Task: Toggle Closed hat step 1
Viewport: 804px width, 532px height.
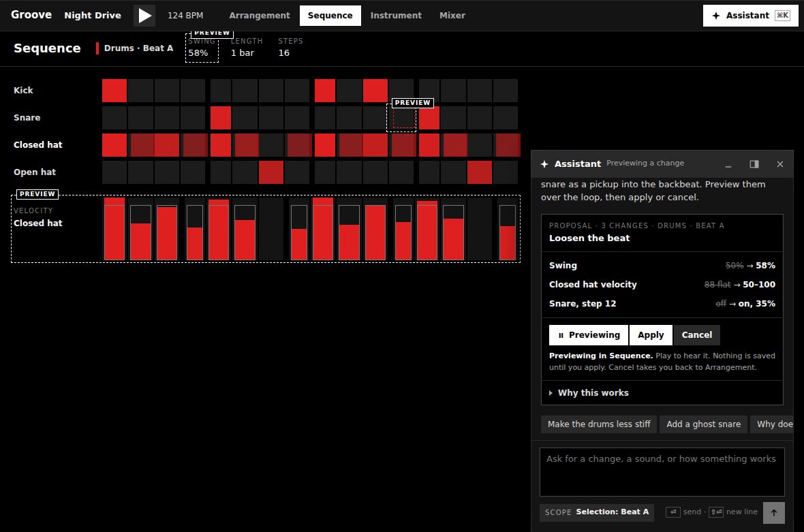Action: [x=114, y=145]
